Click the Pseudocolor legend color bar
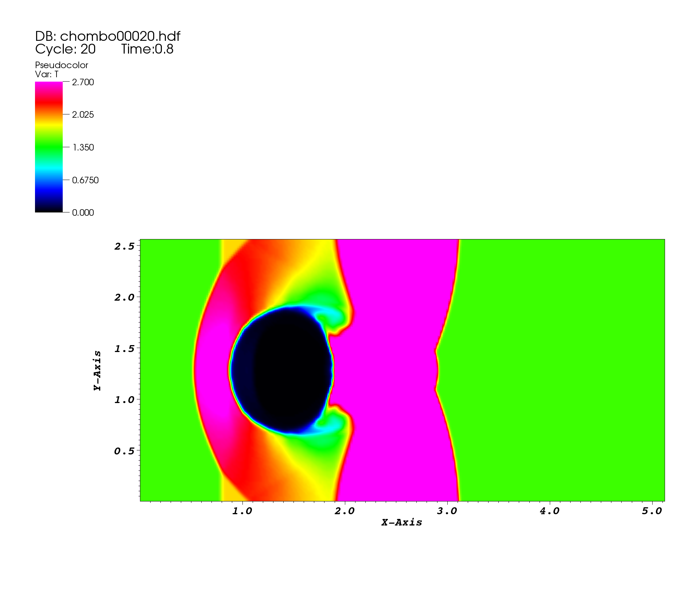This screenshot has height=590, width=700. (x=49, y=147)
